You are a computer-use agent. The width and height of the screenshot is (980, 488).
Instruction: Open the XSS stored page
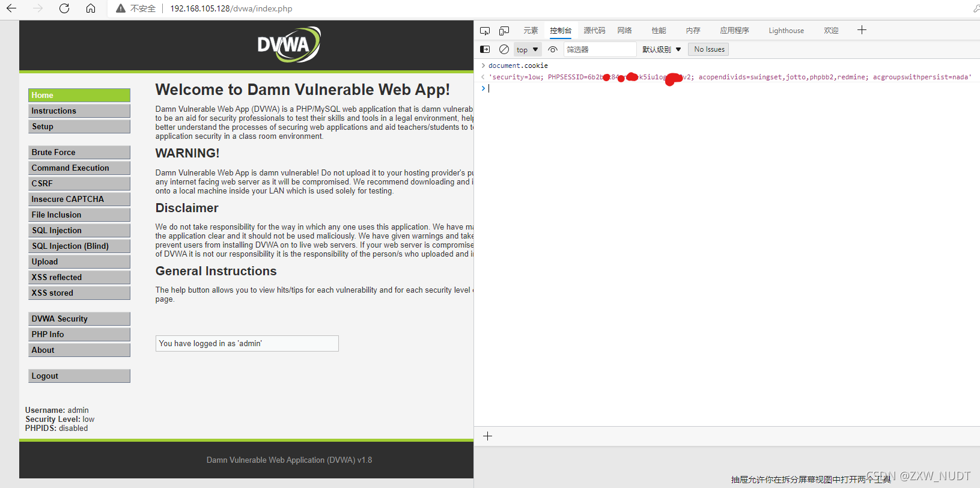[x=79, y=293]
